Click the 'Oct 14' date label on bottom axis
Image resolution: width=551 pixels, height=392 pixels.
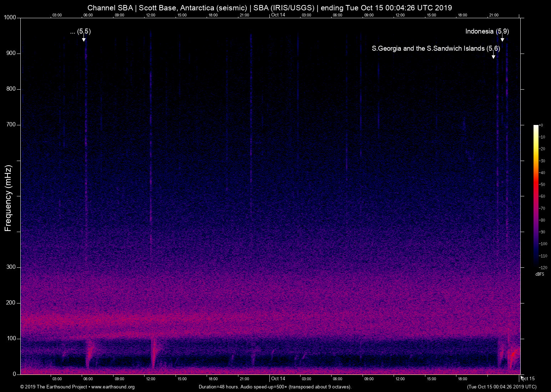[x=278, y=379]
